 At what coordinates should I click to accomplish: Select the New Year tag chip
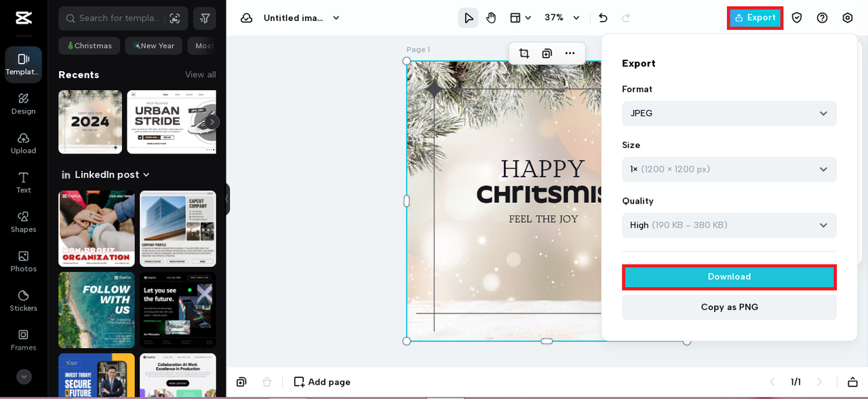tap(154, 45)
